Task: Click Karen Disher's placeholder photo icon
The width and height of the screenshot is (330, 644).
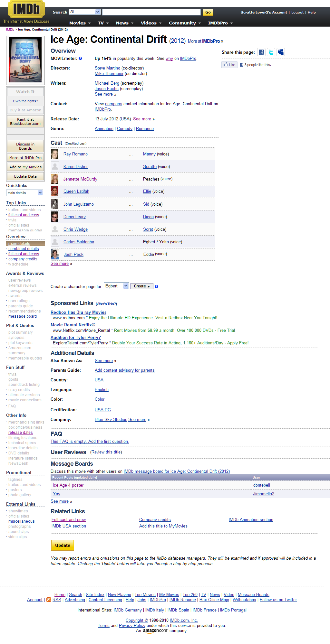Action: [55, 166]
